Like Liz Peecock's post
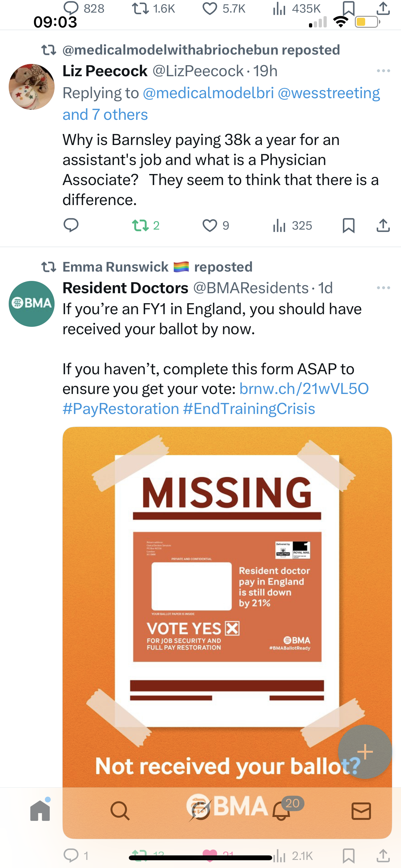 point(210,225)
